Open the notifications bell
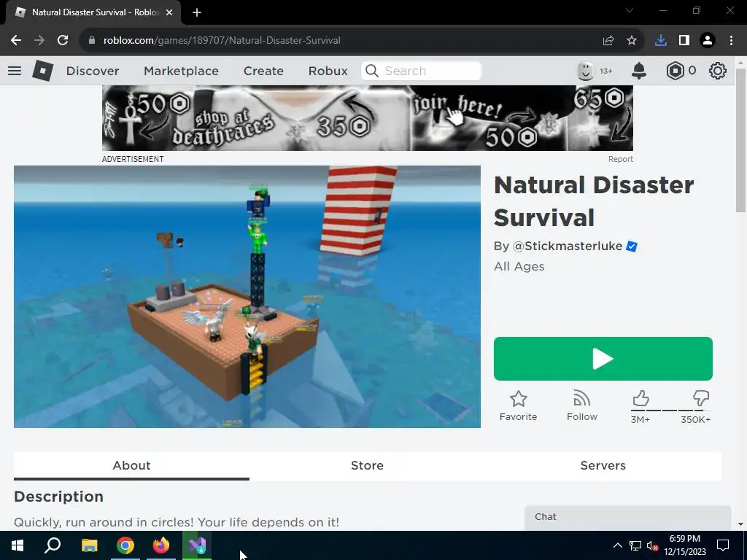747x560 pixels. 639,71
